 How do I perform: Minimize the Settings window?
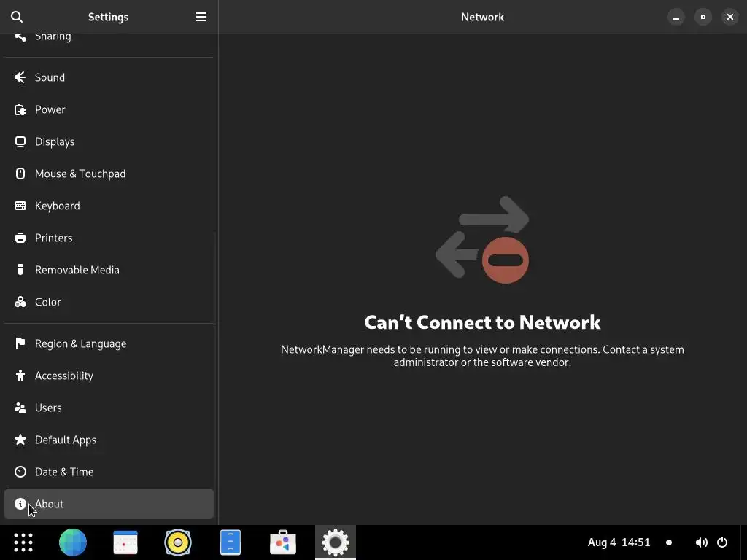676,17
